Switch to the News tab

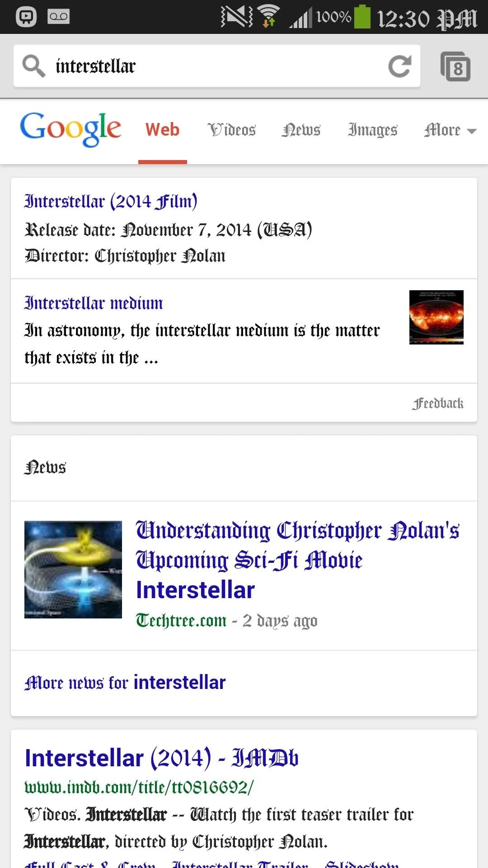click(x=301, y=130)
